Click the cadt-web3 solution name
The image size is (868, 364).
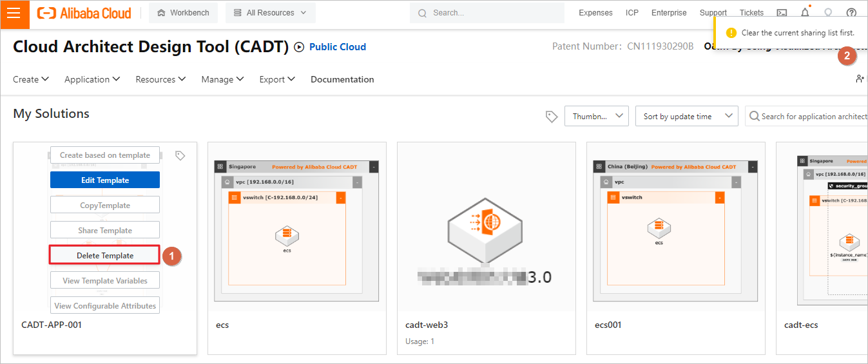(427, 325)
